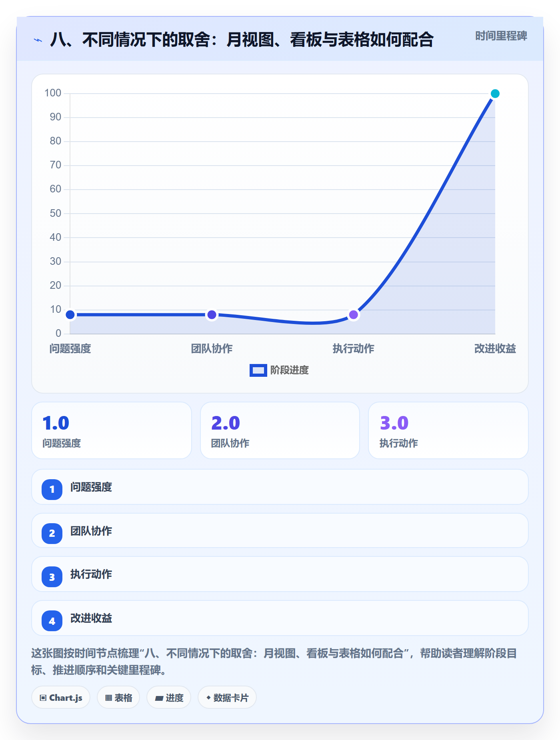Click the 数据卡片 tag chip
Viewport: 560px width, 740px height.
click(227, 698)
